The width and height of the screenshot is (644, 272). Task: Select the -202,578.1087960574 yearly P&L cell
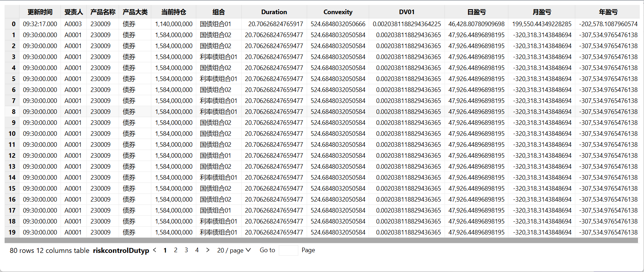608,24
